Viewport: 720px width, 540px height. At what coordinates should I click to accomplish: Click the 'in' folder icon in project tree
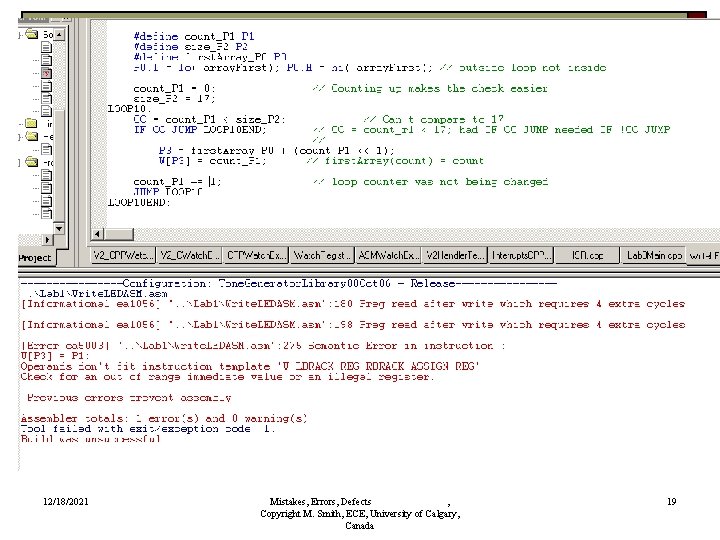pos(32,123)
